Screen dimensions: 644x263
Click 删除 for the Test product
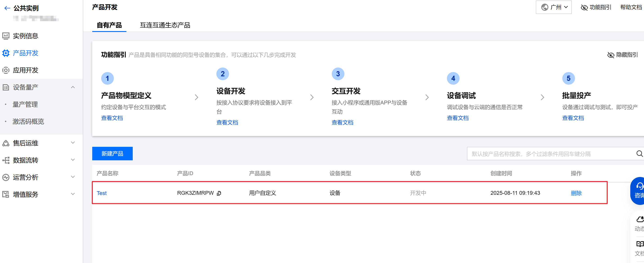pos(576,193)
